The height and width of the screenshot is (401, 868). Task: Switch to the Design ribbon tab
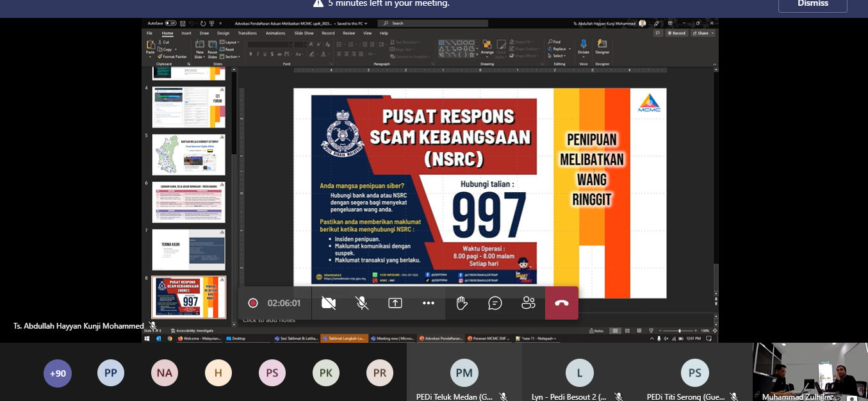coord(223,33)
